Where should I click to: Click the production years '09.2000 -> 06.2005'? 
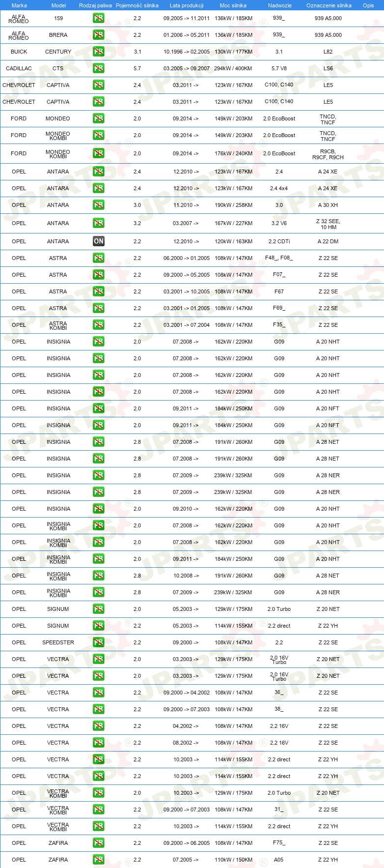click(187, 843)
